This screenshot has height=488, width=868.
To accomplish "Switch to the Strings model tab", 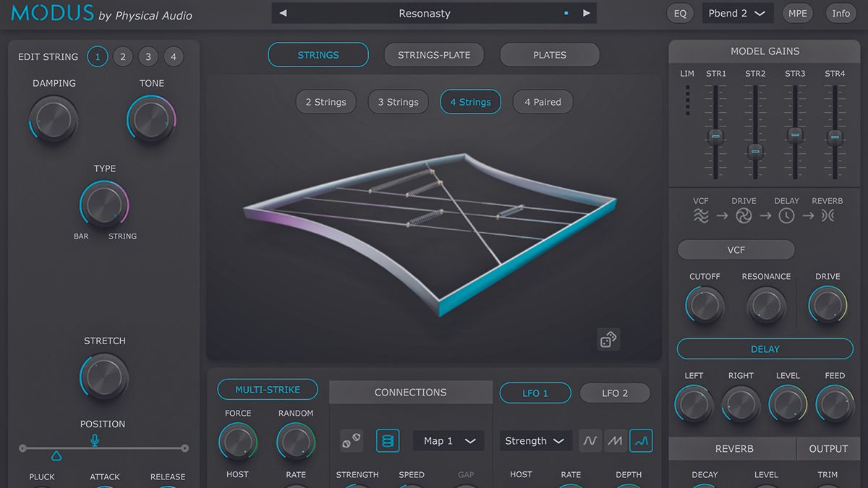I will pos(318,55).
